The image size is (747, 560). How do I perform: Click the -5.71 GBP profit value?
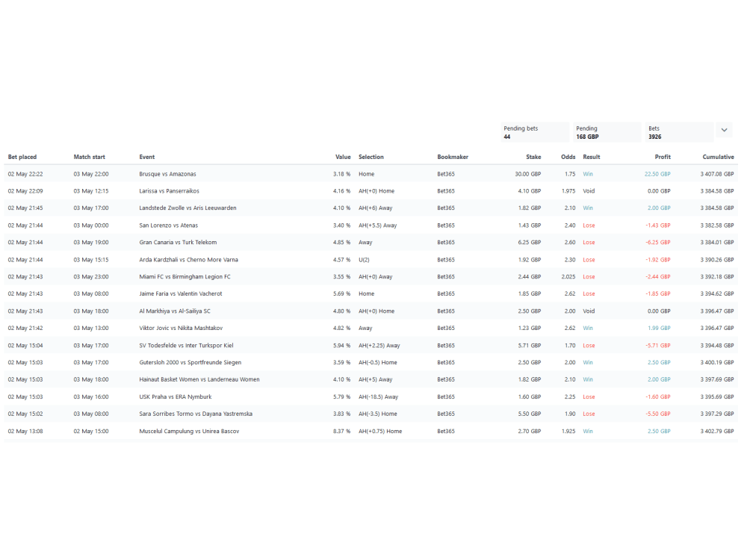(658, 345)
